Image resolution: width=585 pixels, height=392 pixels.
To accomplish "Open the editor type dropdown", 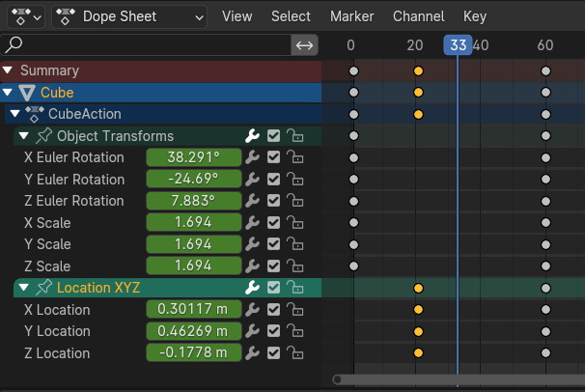I will click(x=26, y=16).
